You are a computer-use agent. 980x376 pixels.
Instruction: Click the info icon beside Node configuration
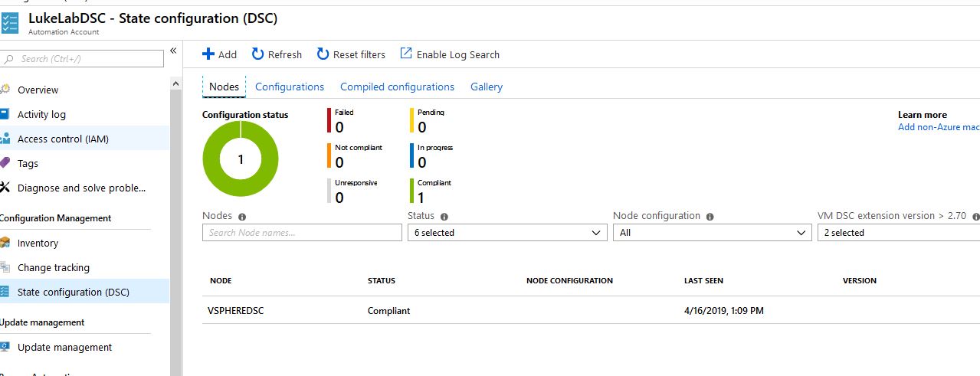click(710, 217)
